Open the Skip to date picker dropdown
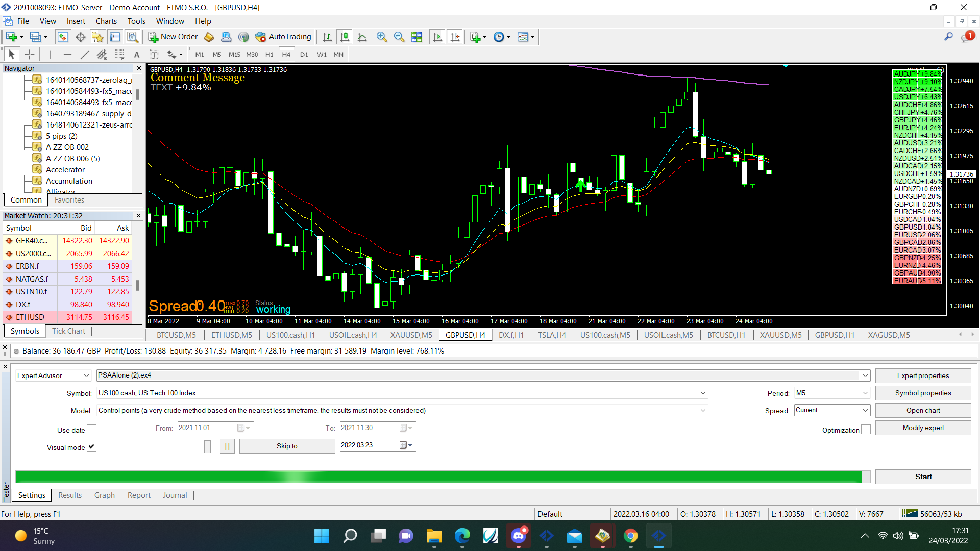 (410, 445)
